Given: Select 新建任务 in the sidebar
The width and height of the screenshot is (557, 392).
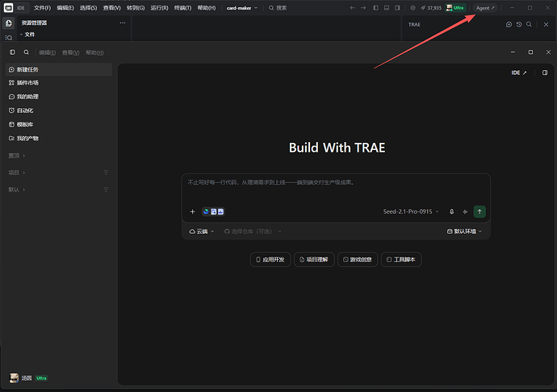Looking at the screenshot, I should 59,69.
